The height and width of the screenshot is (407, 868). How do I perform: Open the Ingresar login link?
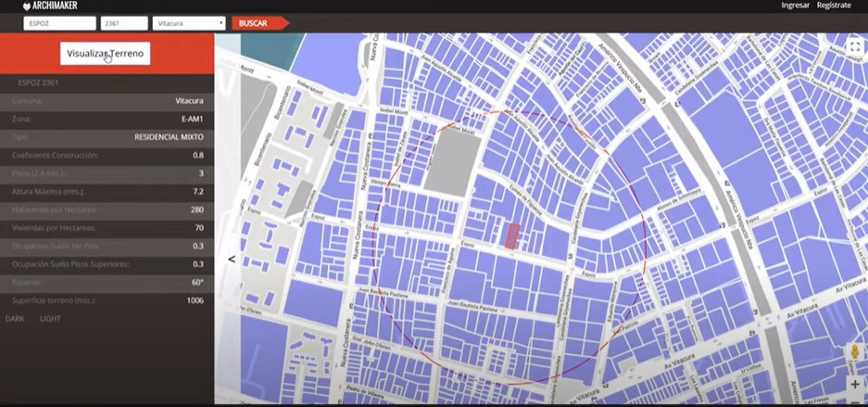pos(795,6)
